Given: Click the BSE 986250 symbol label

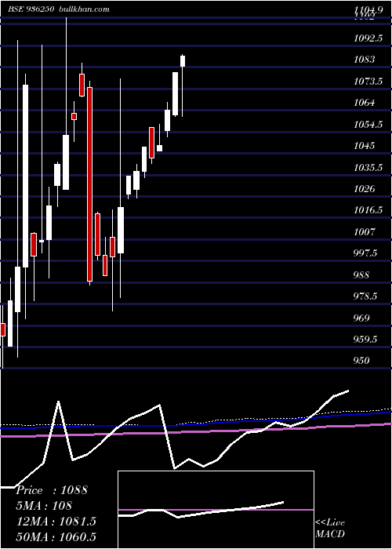Looking at the screenshot, I should [x=31, y=9].
